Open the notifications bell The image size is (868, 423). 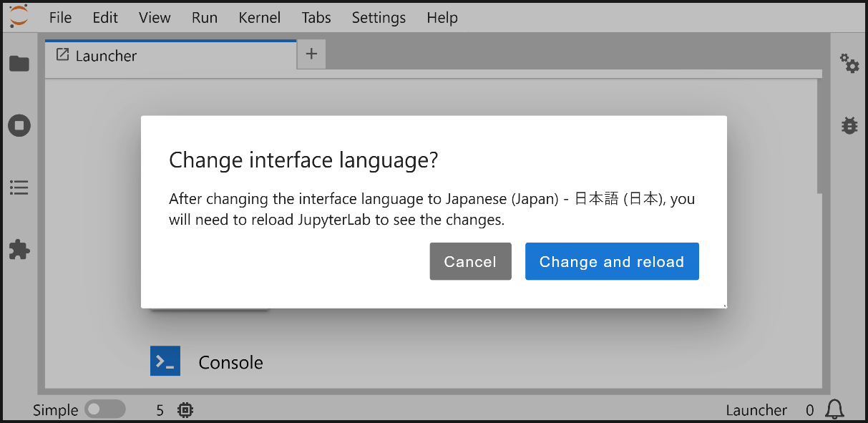[834, 409]
